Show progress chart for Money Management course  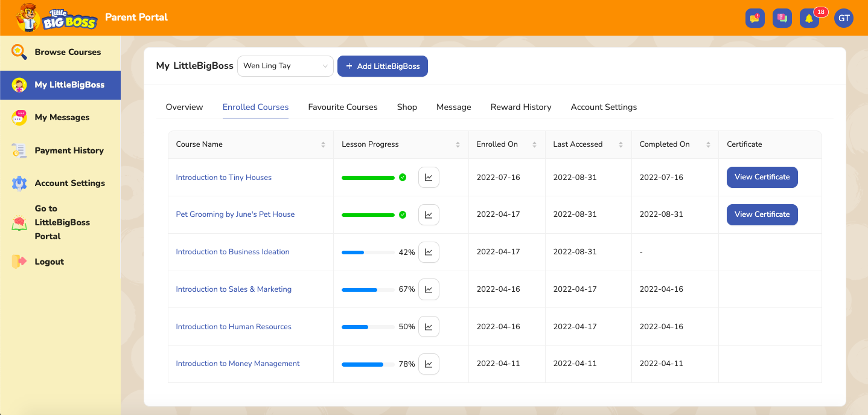[429, 364]
